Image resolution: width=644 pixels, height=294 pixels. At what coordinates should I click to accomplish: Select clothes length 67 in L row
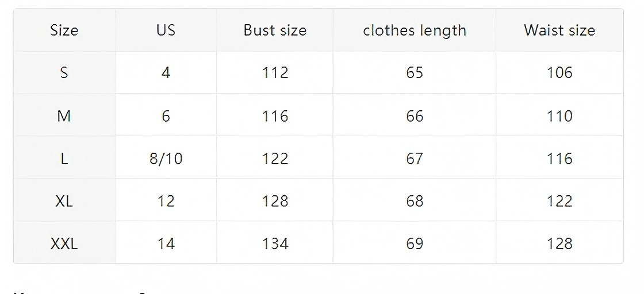pyautogui.click(x=415, y=158)
